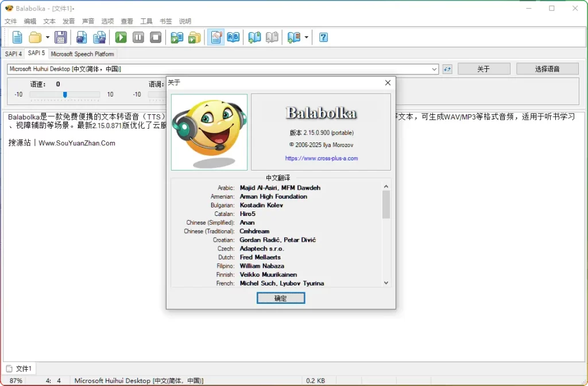Click the French translator Michel Such entry
This screenshot has height=386, width=588.
click(x=281, y=283)
